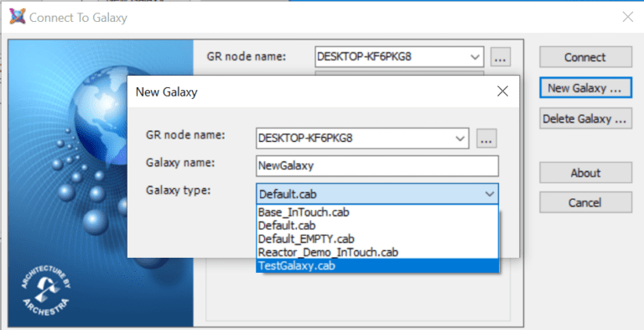Click the Connect button
The image size is (644, 330).
(x=585, y=57)
